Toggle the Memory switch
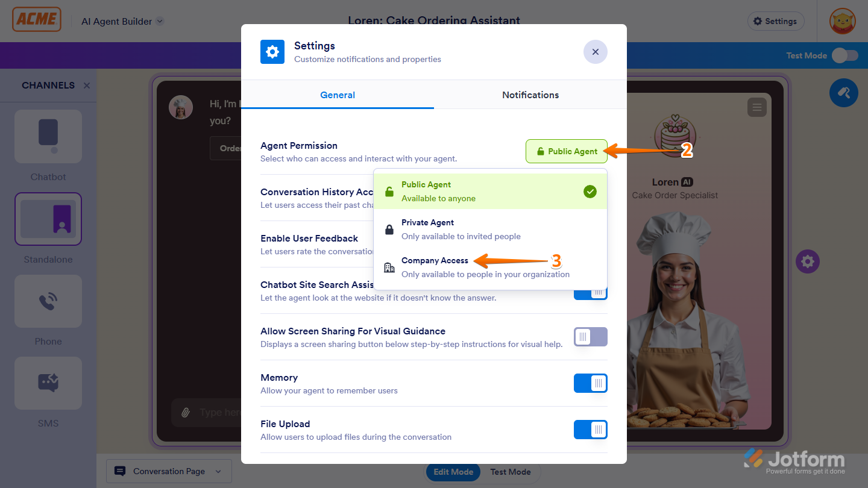Image resolution: width=868 pixels, height=488 pixels. tap(590, 383)
